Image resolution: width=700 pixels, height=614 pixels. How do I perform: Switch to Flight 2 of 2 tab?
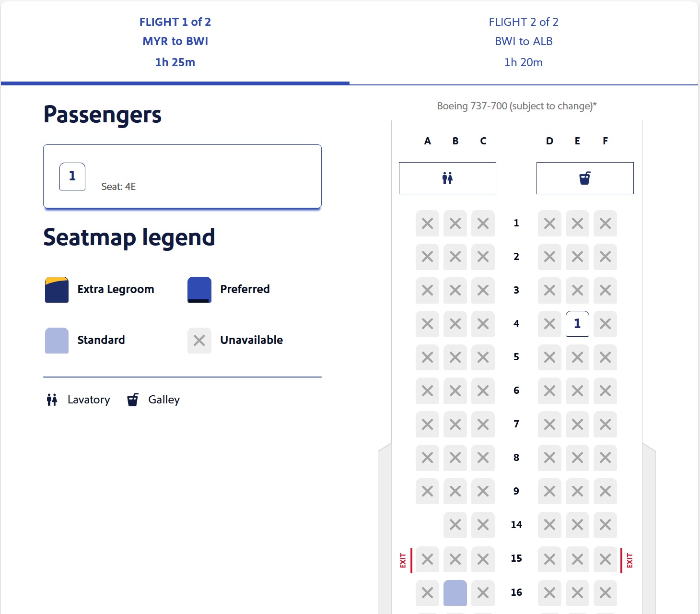point(524,42)
